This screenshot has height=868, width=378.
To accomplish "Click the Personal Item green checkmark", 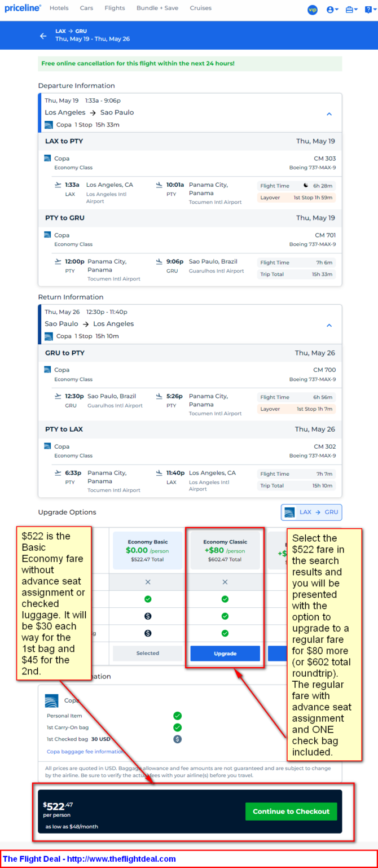I will coord(178,716).
